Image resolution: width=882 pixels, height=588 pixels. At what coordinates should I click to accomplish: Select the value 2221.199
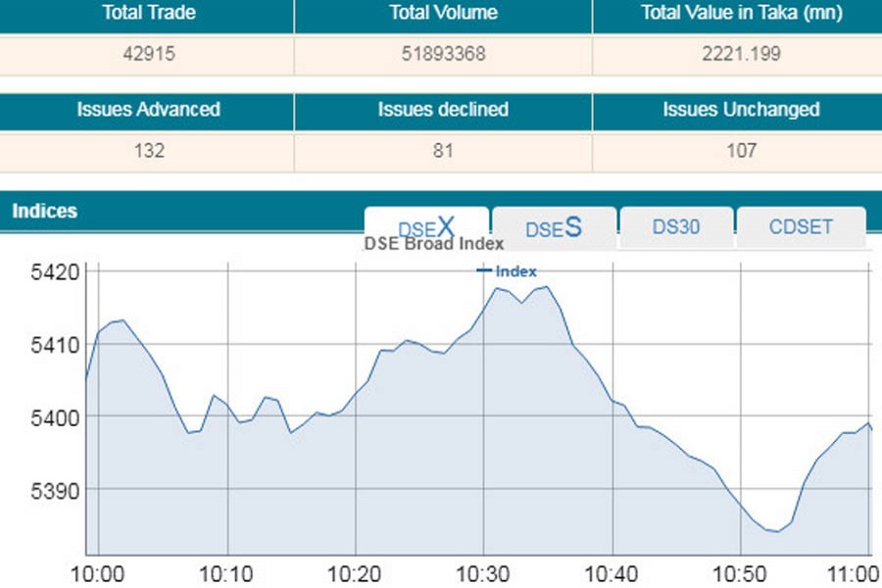(741, 55)
